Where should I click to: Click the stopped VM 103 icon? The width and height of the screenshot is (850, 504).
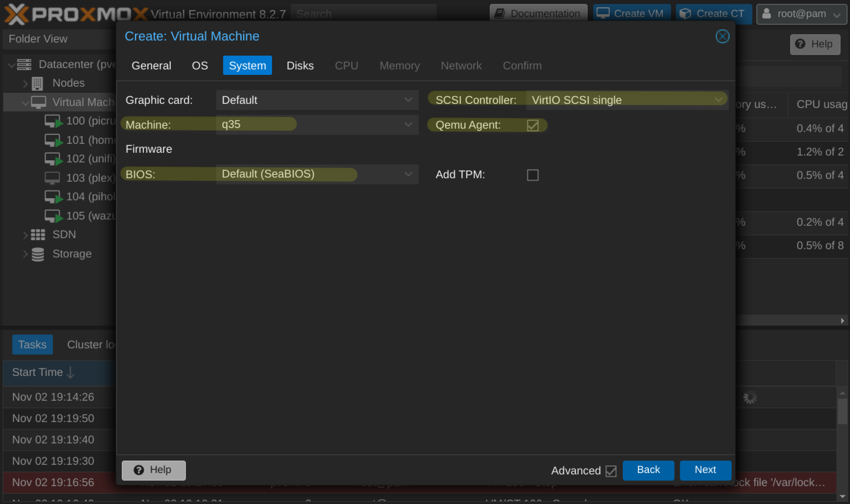[x=52, y=178]
